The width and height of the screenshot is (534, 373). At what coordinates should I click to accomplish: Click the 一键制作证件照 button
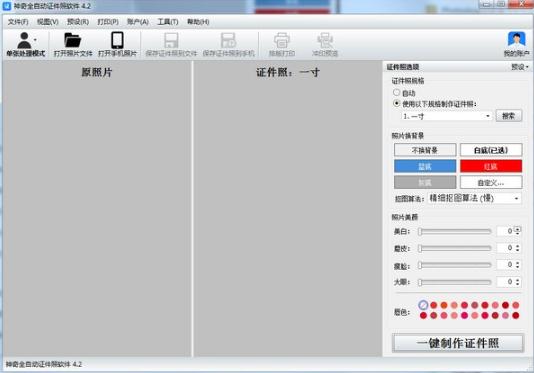coord(458,343)
